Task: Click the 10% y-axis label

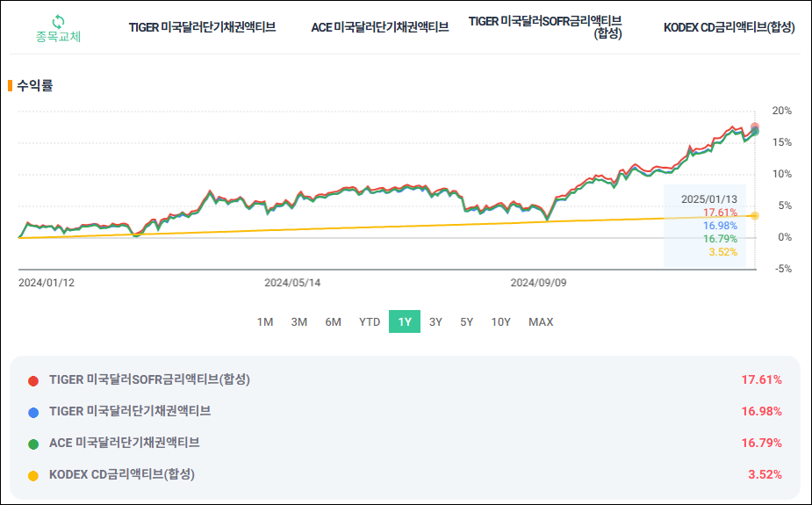Action: (x=782, y=174)
